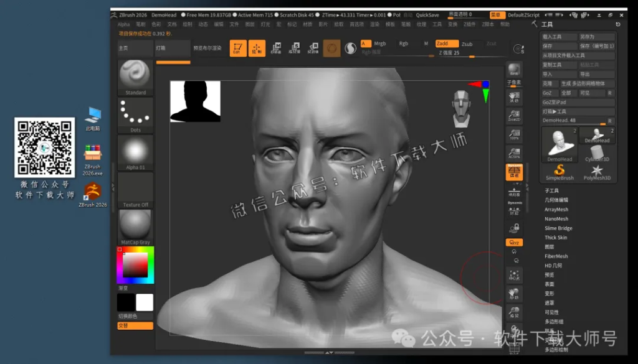Select the Edit mode icon in the top toolbar

pyautogui.click(x=239, y=47)
